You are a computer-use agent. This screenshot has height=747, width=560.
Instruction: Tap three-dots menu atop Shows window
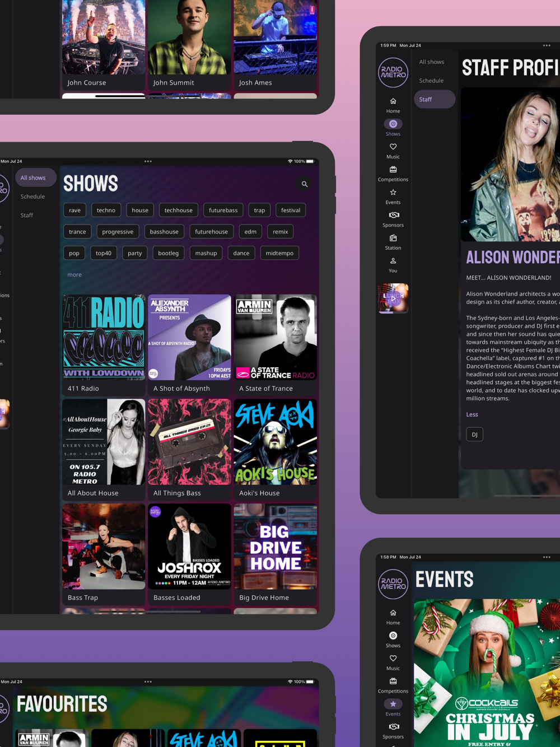[x=148, y=161]
